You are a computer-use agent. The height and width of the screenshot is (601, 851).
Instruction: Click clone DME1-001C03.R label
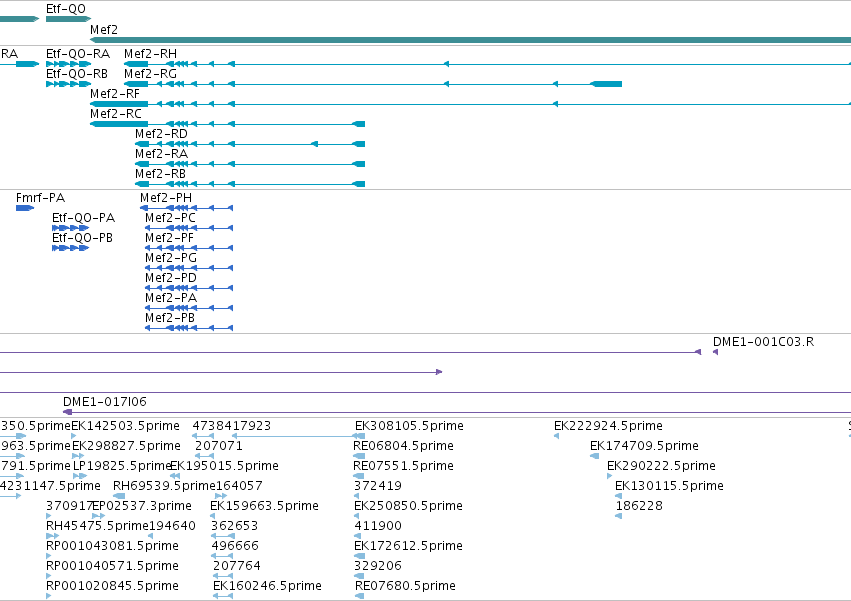tap(763, 342)
